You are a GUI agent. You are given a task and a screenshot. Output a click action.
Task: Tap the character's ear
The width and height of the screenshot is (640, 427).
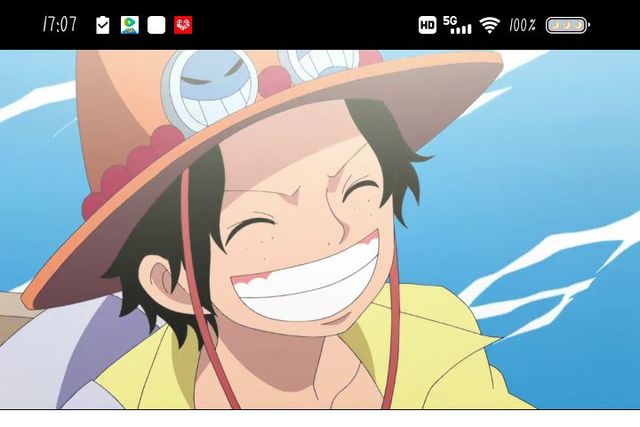pos(162,285)
